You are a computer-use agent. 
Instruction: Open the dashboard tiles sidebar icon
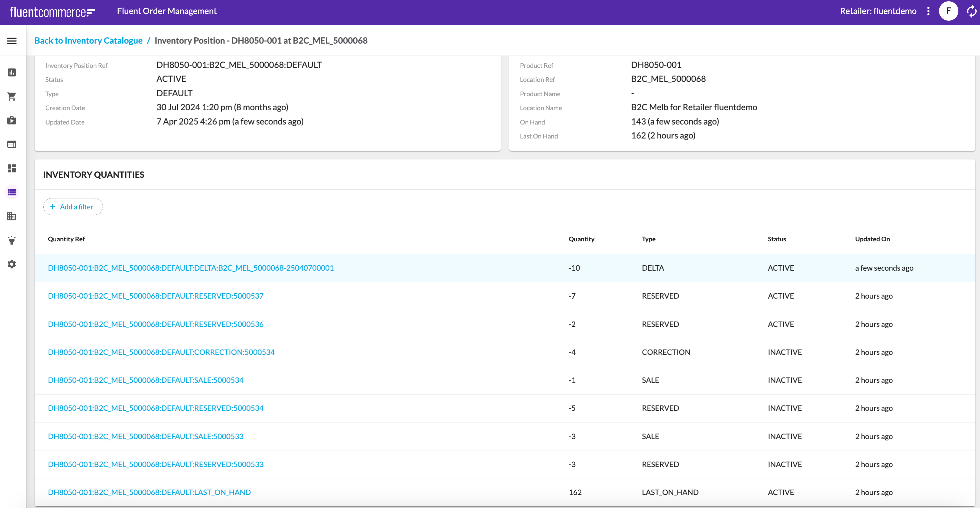12,168
